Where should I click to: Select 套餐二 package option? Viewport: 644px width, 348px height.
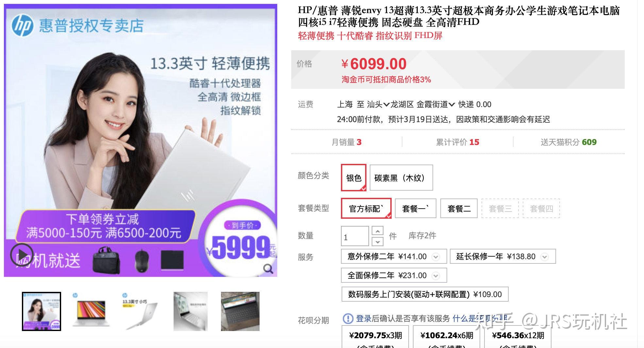tap(459, 208)
